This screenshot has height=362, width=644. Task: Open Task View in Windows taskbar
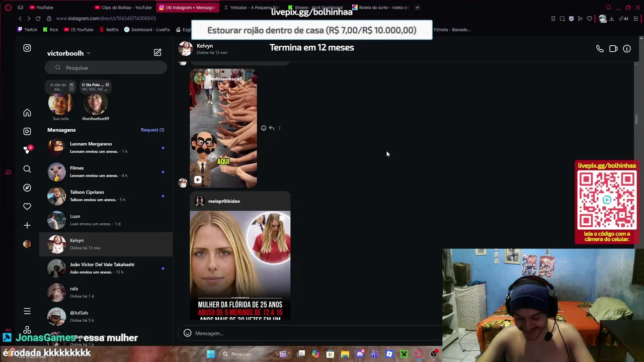pyautogui.click(x=301, y=354)
